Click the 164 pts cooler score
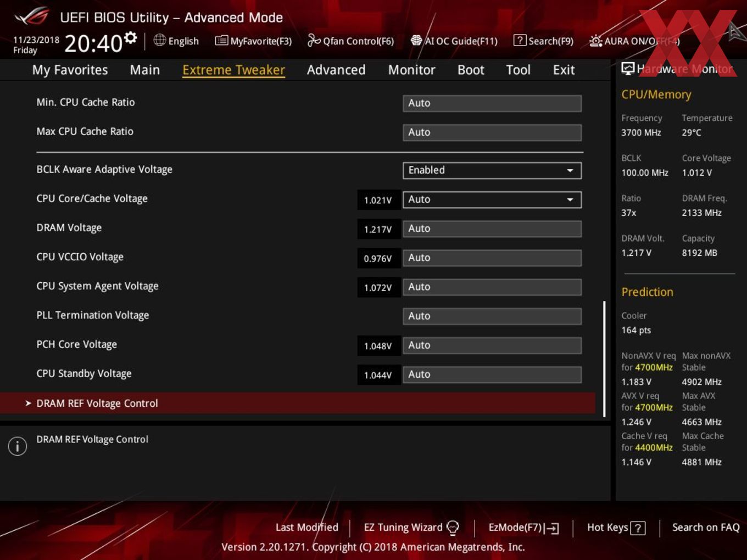 636,330
